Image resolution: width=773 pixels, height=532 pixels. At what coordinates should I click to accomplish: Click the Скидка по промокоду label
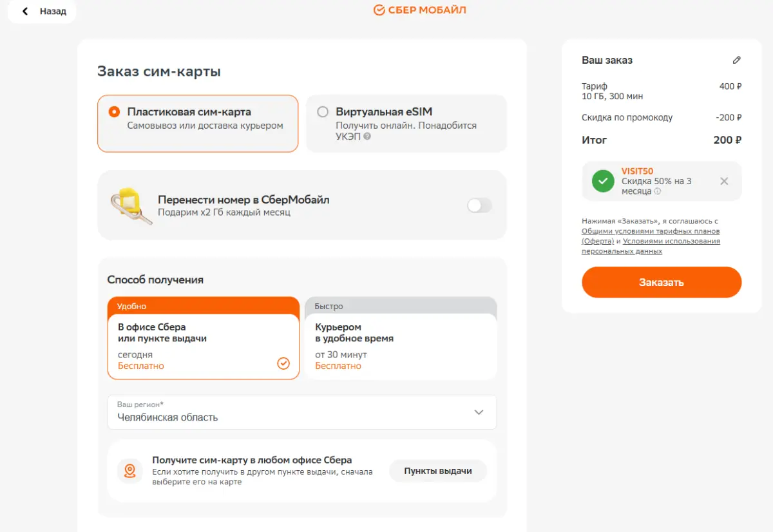627,117
